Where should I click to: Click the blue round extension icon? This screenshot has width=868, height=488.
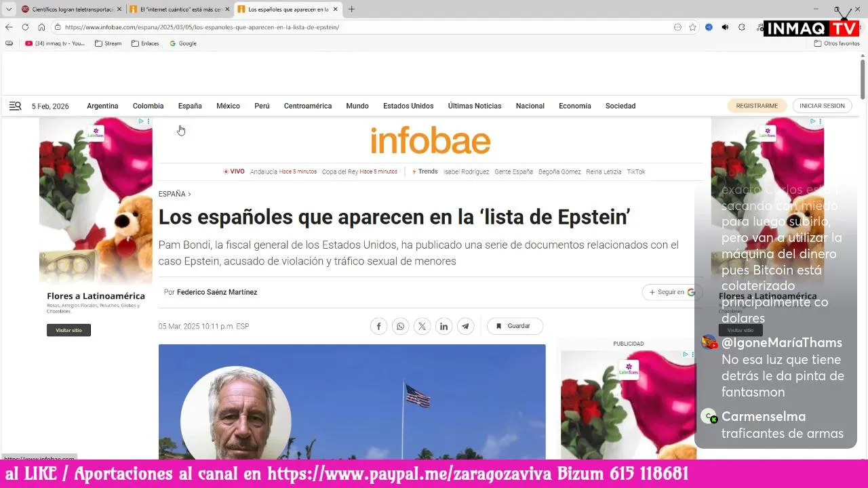point(709,27)
